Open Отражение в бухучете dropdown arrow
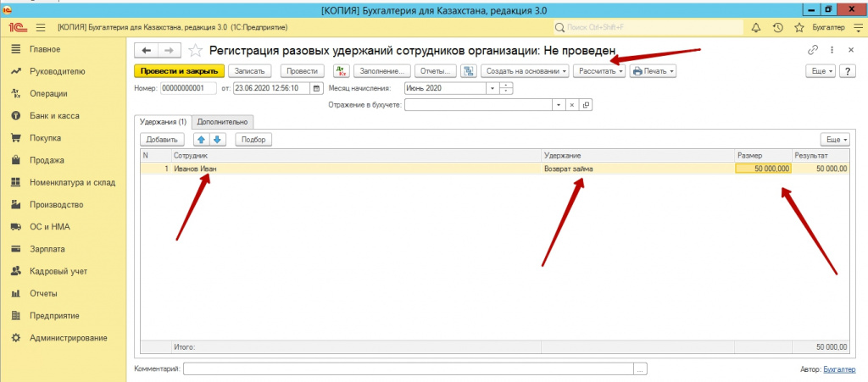 (559, 105)
